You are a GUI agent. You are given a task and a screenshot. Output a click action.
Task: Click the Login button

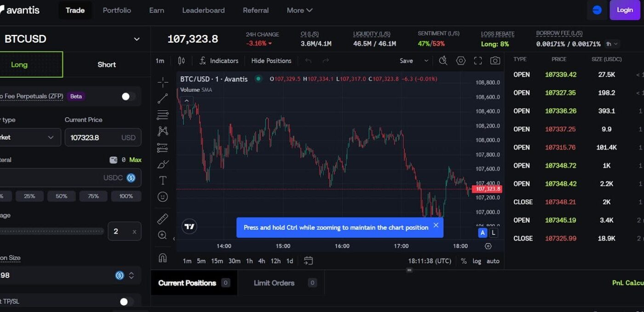624,10
